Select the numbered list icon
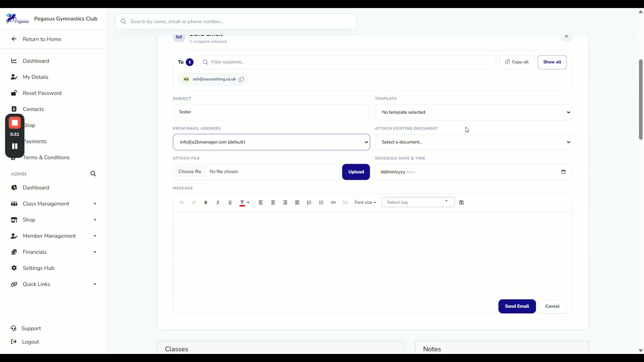Image resolution: width=644 pixels, height=362 pixels. point(309,202)
